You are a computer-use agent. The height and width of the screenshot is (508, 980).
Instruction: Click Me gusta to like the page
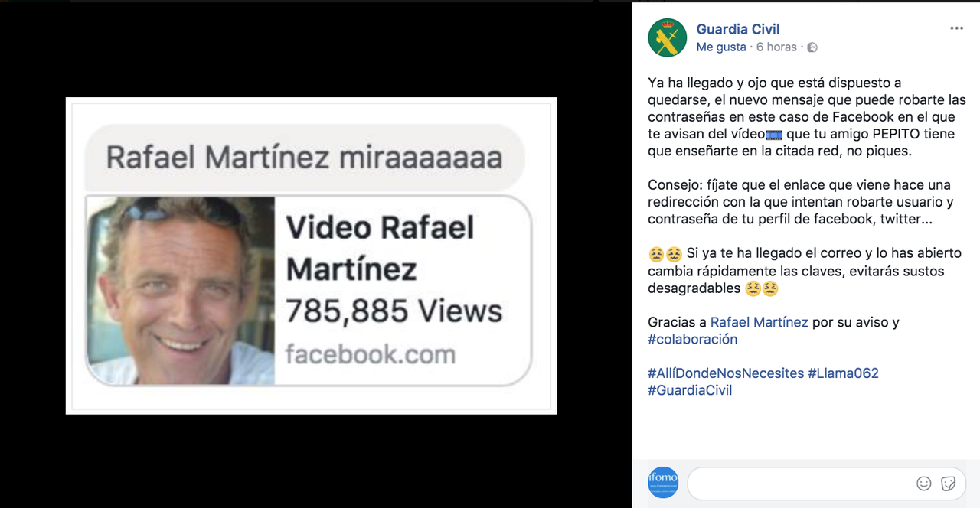click(720, 47)
